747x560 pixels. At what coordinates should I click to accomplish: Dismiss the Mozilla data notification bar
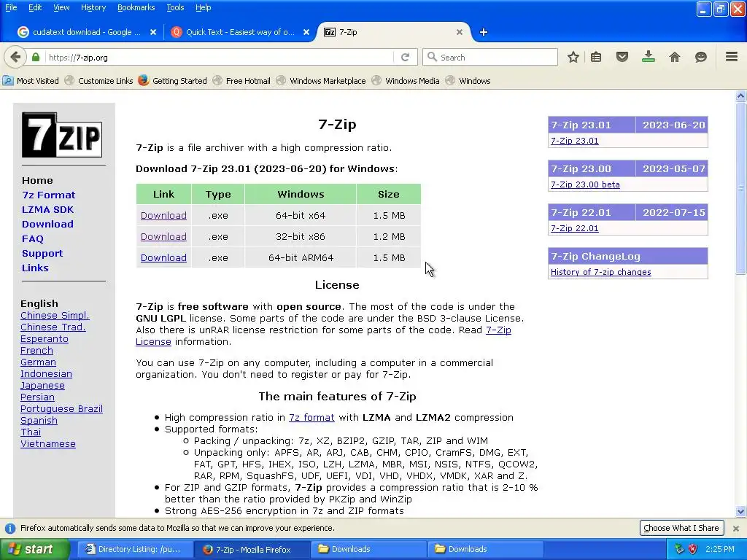click(x=735, y=528)
